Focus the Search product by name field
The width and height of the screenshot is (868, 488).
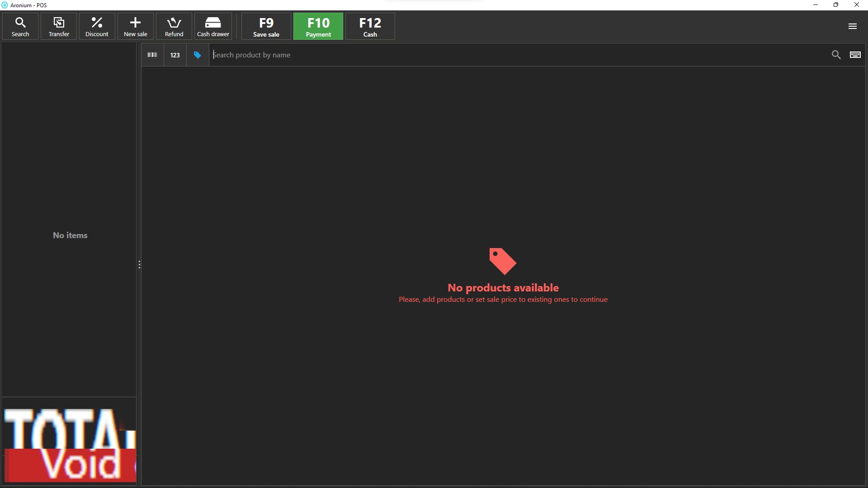pos(497,55)
